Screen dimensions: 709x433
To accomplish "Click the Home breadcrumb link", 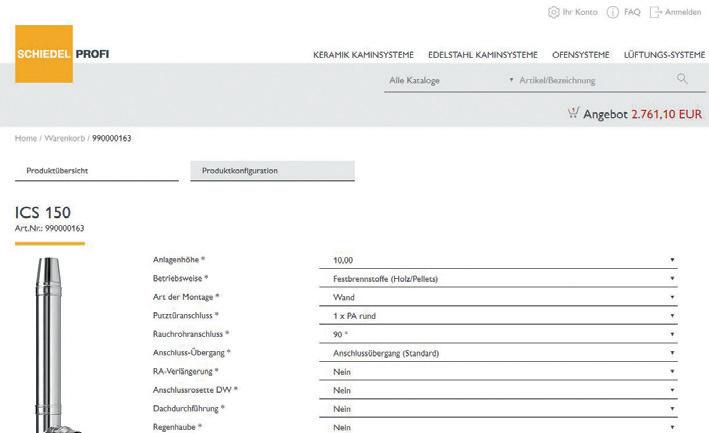I will [26, 138].
